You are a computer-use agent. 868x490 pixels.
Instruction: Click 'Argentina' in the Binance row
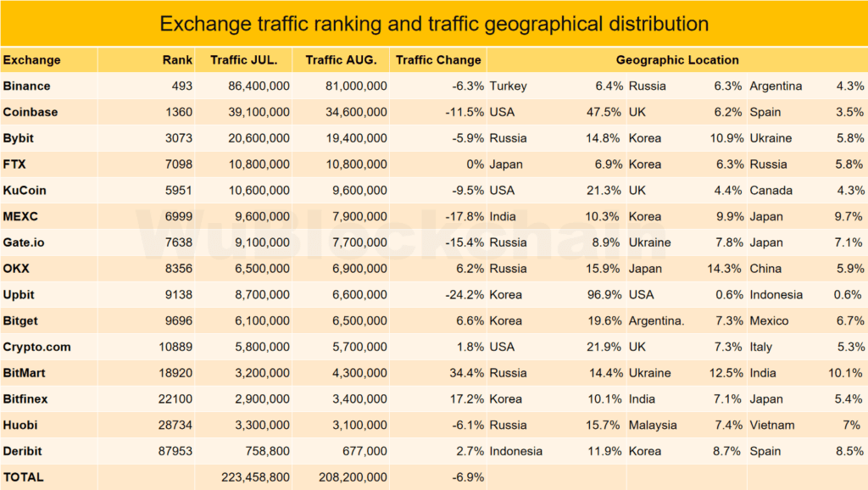point(776,86)
